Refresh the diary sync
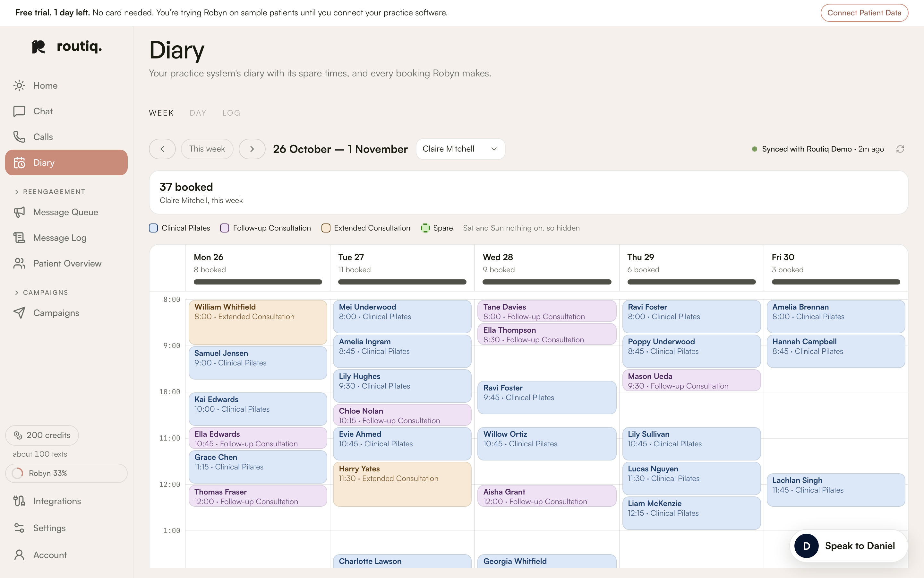 [x=900, y=149]
